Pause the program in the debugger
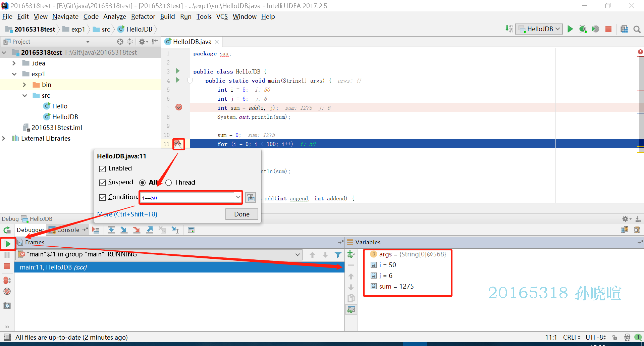Image resolution: width=644 pixels, height=346 pixels. [7, 255]
